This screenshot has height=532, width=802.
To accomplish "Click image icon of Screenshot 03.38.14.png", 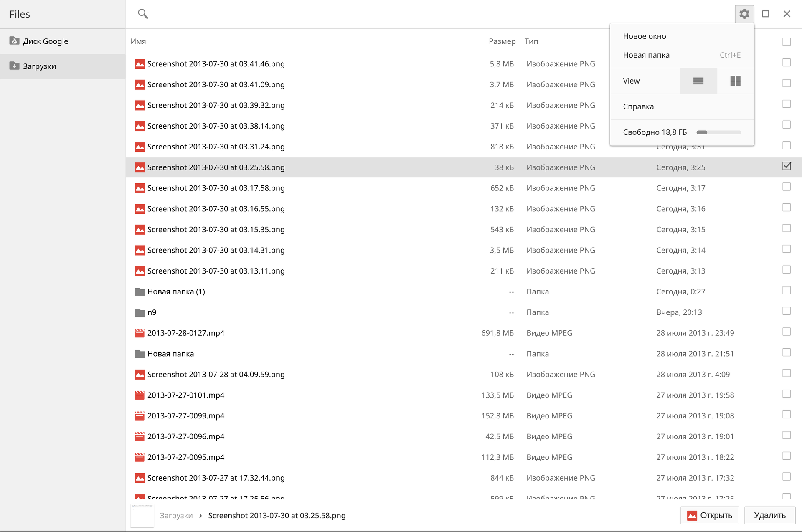I will tap(140, 126).
